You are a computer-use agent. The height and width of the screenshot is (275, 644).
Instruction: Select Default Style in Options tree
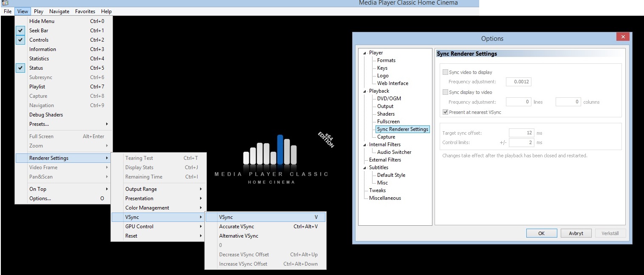391,175
